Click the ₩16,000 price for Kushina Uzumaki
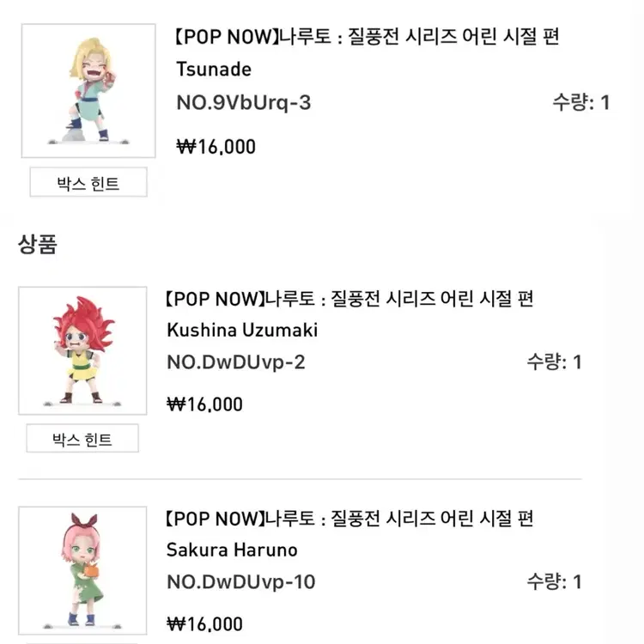The width and height of the screenshot is (644, 644). pos(205,404)
